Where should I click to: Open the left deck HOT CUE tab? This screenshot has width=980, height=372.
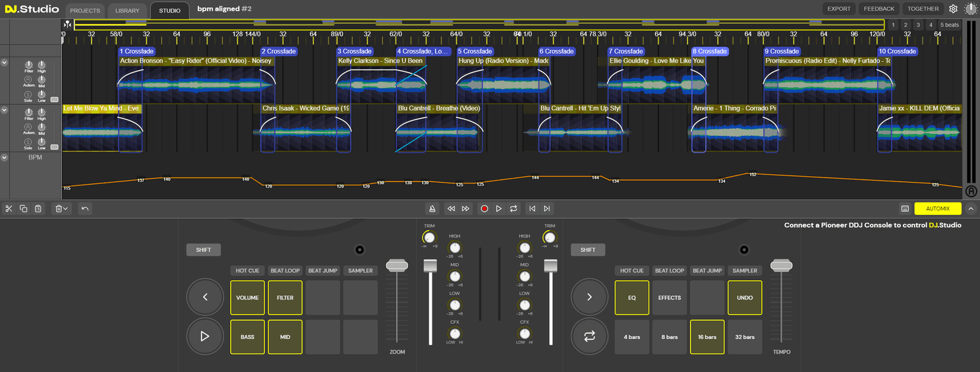pyautogui.click(x=247, y=270)
